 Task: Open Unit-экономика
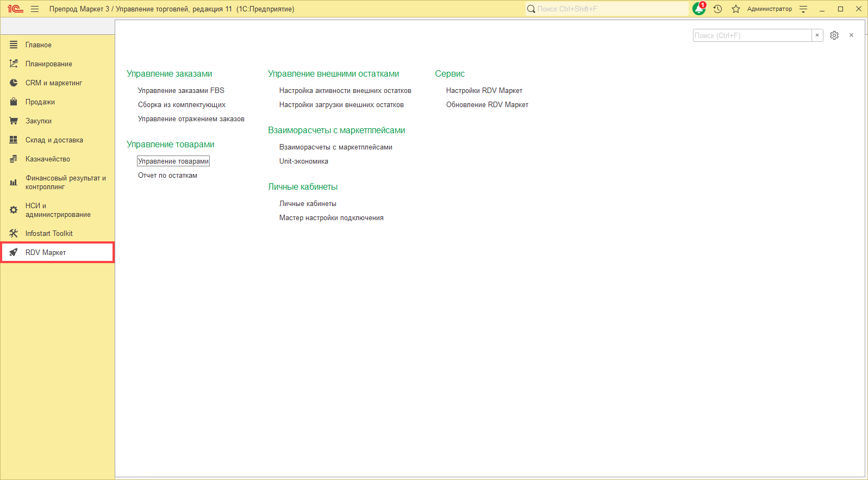[x=304, y=161]
